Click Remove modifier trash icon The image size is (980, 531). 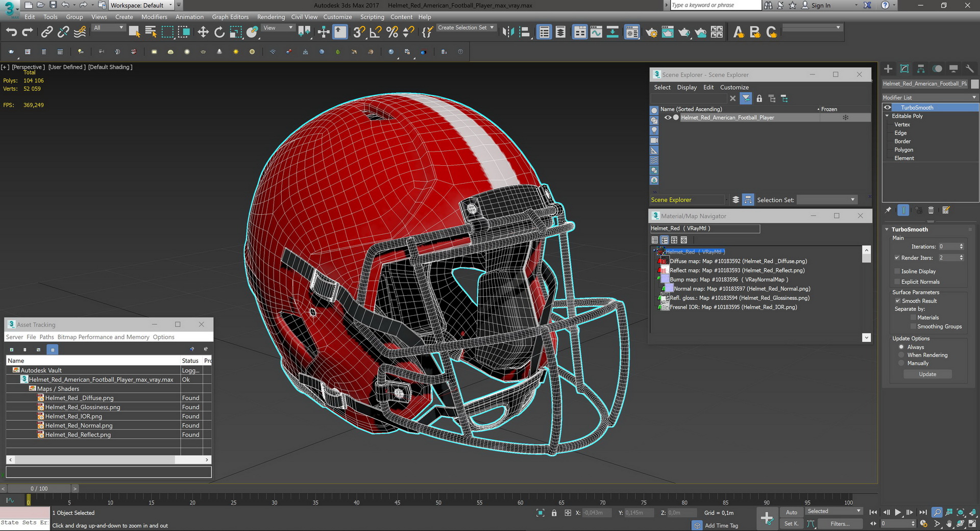click(x=930, y=210)
